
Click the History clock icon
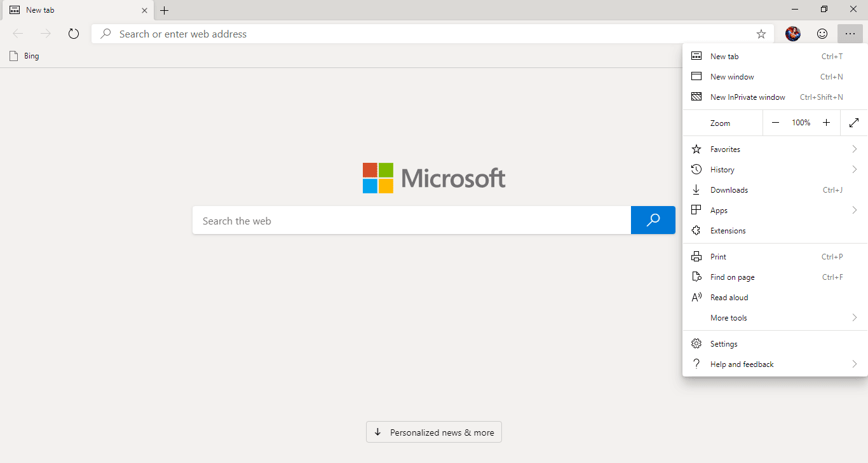tap(696, 169)
